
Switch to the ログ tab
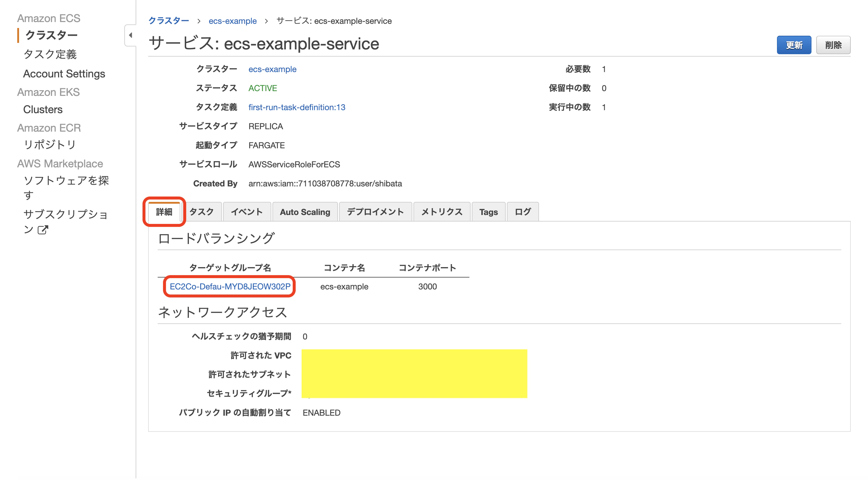[522, 212]
